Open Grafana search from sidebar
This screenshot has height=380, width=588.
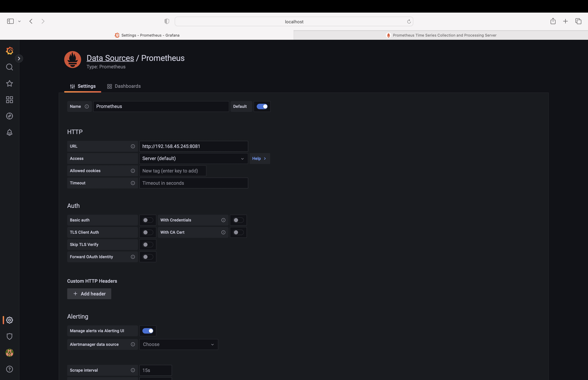pyautogui.click(x=9, y=67)
